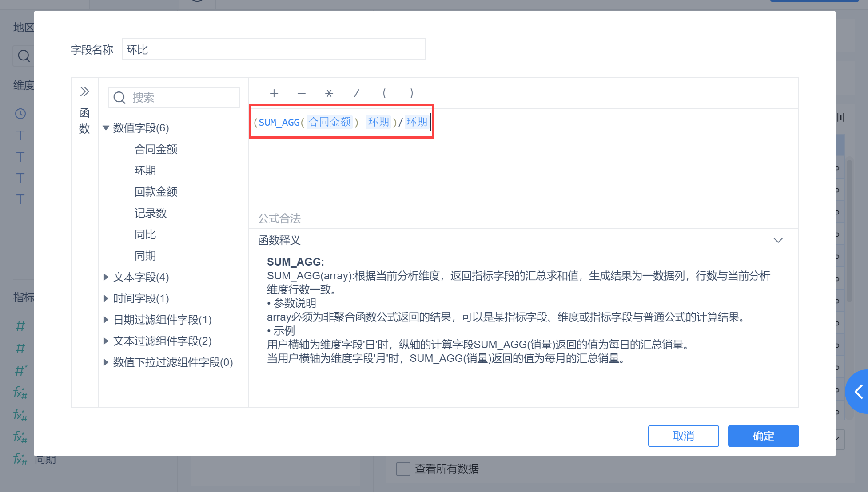This screenshot has height=492, width=868.
Task: Insert a closing parenthesis
Action: coord(412,93)
